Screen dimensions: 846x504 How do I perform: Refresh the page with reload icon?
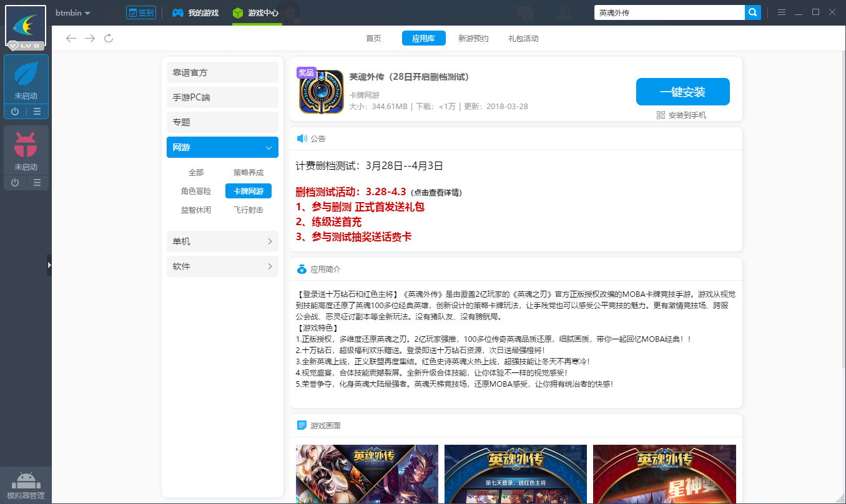(x=109, y=39)
